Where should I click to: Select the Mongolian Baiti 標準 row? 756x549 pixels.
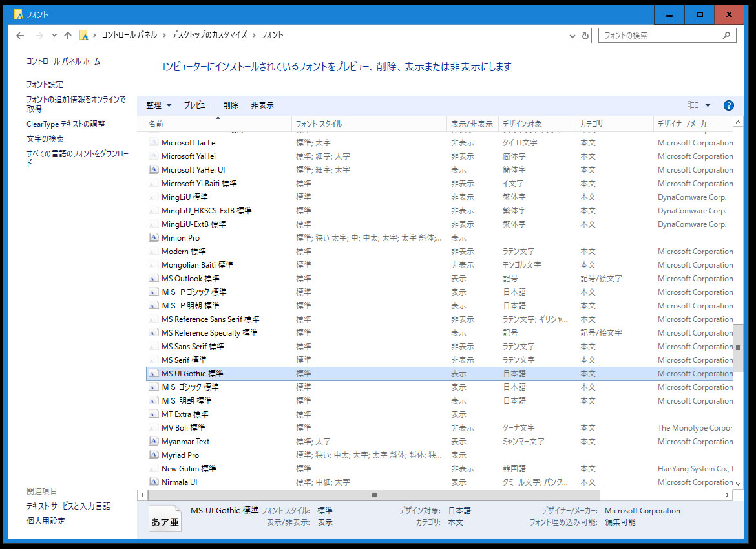439,265
